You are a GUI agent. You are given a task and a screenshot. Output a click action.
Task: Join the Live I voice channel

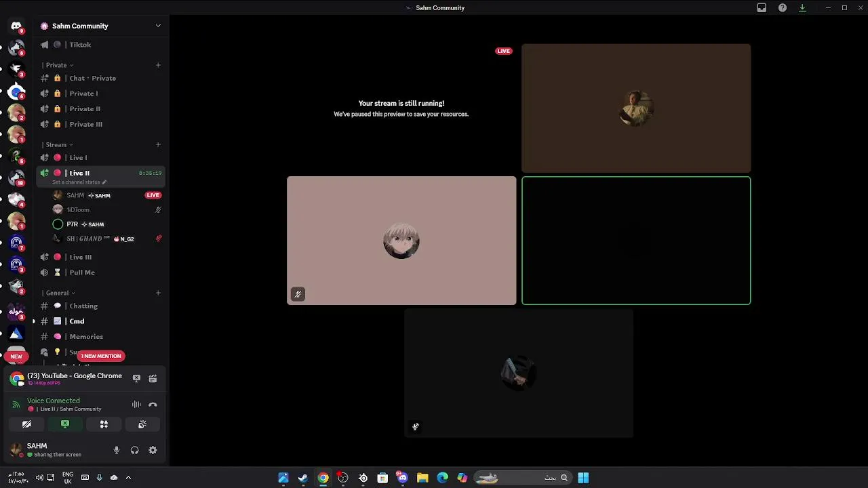click(x=101, y=157)
